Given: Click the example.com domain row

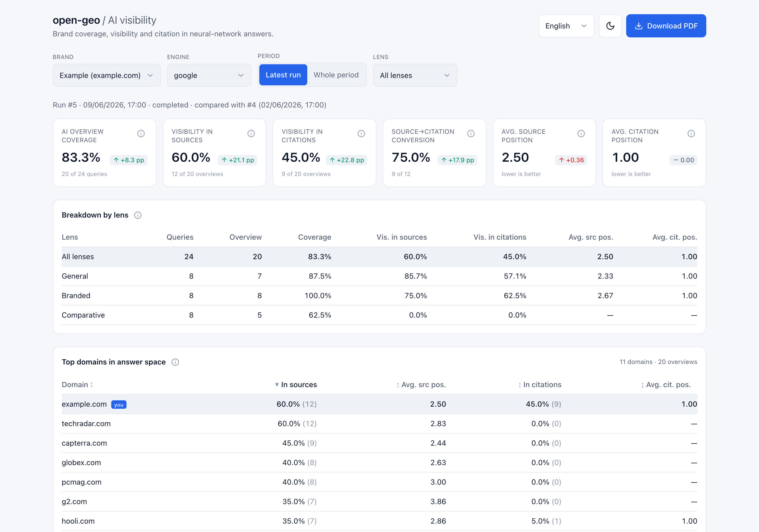Looking at the screenshot, I should [379, 404].
